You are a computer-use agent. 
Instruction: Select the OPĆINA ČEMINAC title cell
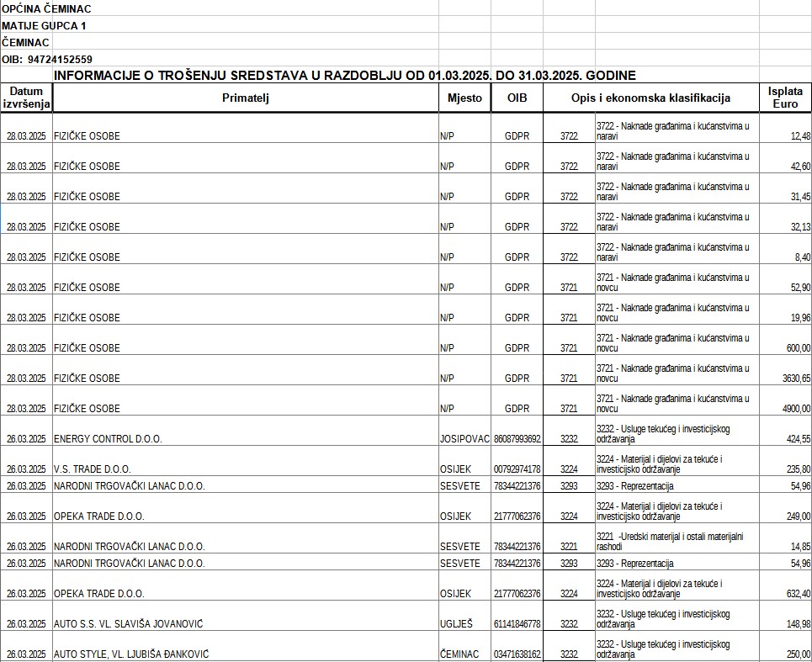point(47,8)
